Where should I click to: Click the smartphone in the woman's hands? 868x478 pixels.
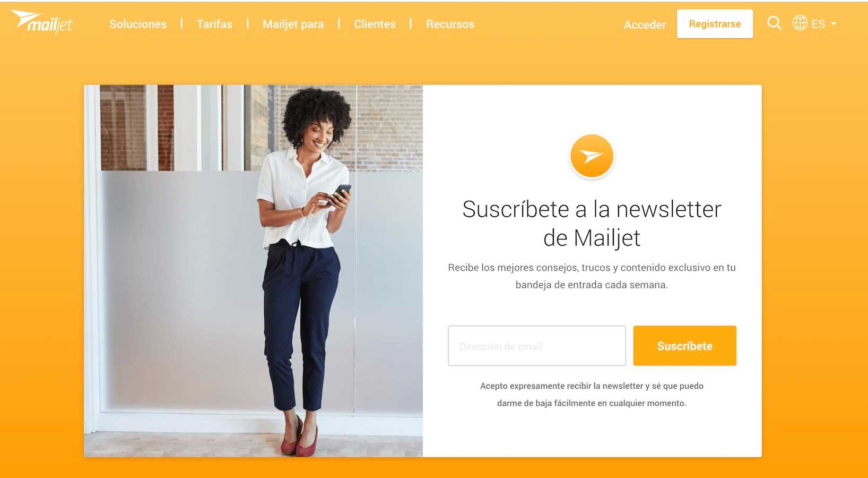340,193
